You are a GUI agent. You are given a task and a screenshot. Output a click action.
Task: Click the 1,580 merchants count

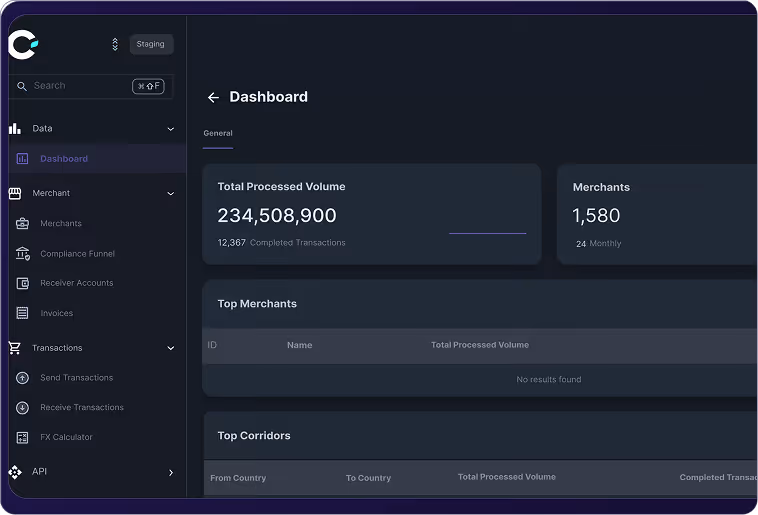(x=596, y=216)
